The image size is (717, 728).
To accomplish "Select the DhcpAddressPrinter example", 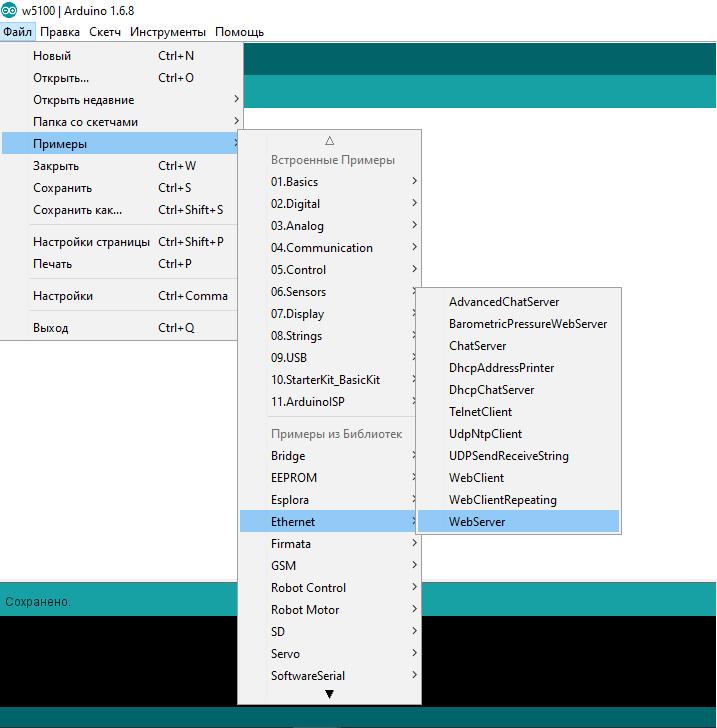I will click(x=501, y=368).
